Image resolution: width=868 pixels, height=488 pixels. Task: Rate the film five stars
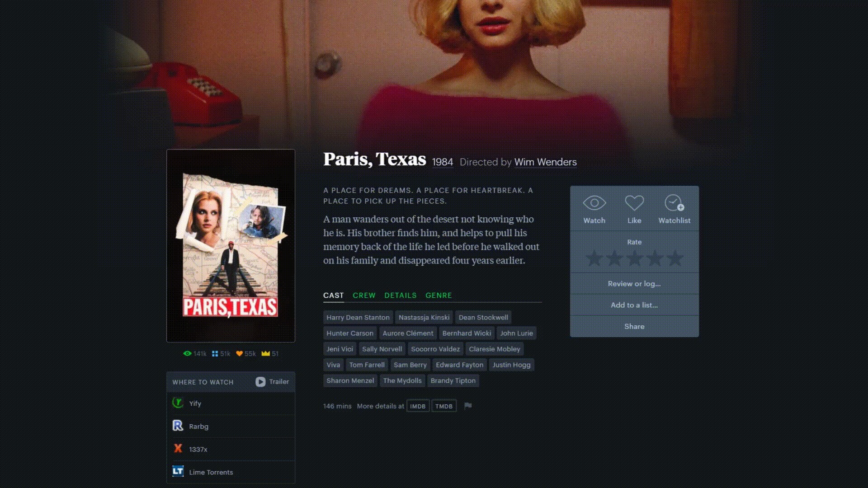[x=675, y=259]
